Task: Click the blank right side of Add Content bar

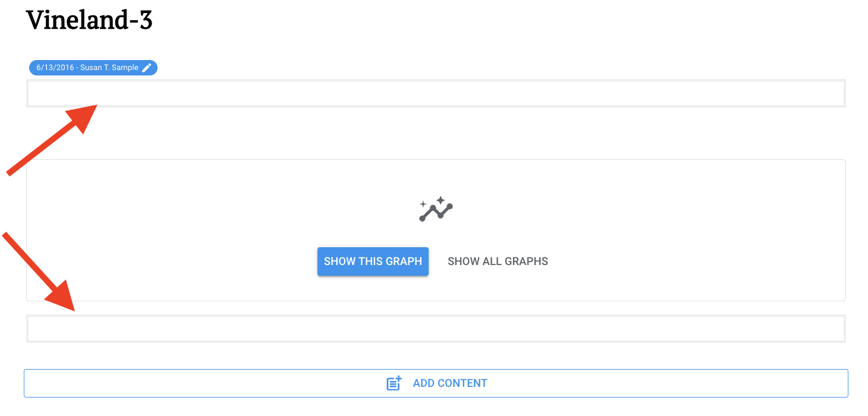Action: click(713, 383)
